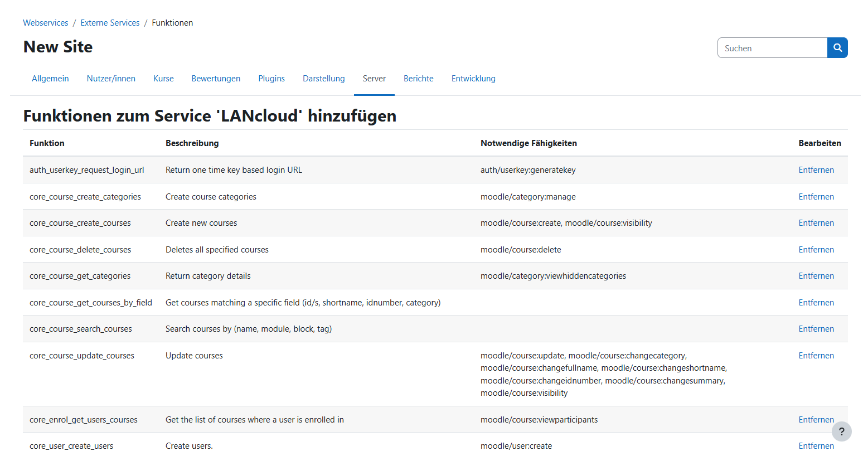
Task: Select the Server tab
Action: coord(374,79)
